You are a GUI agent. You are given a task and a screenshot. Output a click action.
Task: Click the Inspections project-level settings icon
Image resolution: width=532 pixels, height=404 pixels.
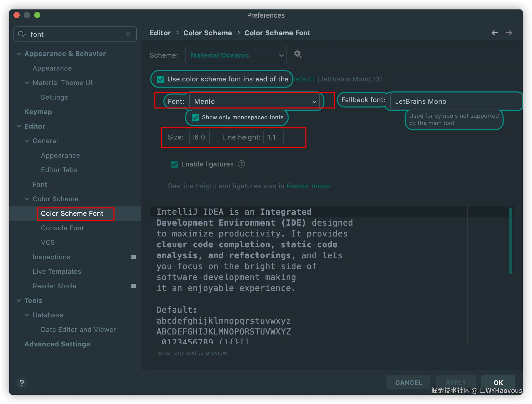pos(133,257)
